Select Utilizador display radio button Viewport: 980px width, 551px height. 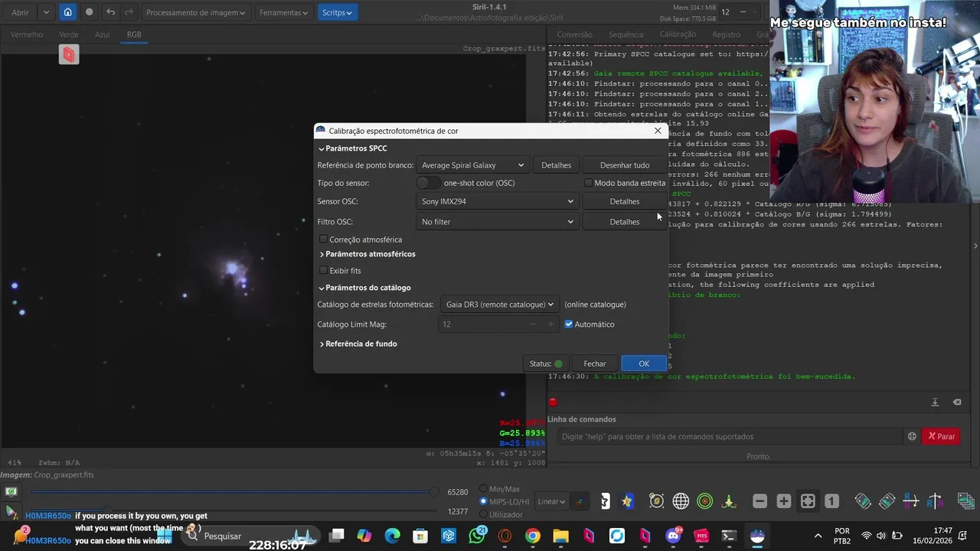click(x=483, y=515)
